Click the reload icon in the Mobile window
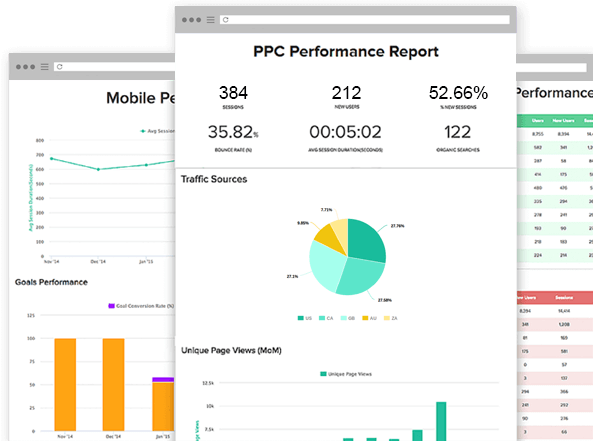The width and height of the screenshot is (593, 441). point(60,67)
